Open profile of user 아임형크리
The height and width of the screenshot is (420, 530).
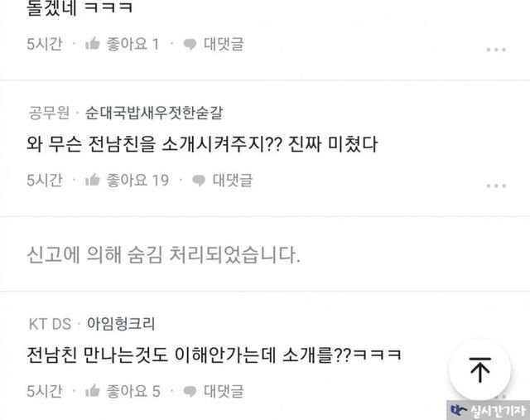(121, 324)
